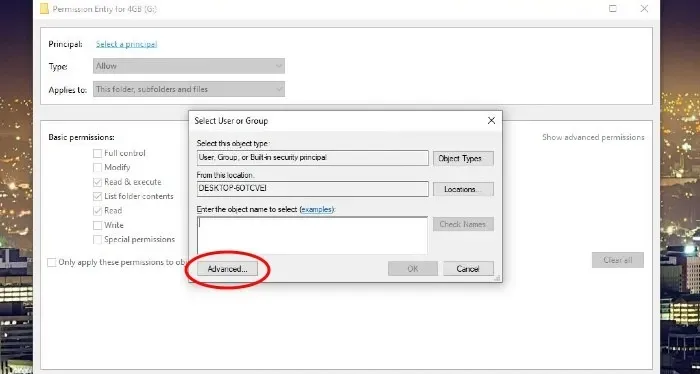Cancel the Select User or Group dialog
The image size is (700, 374).
468,269
